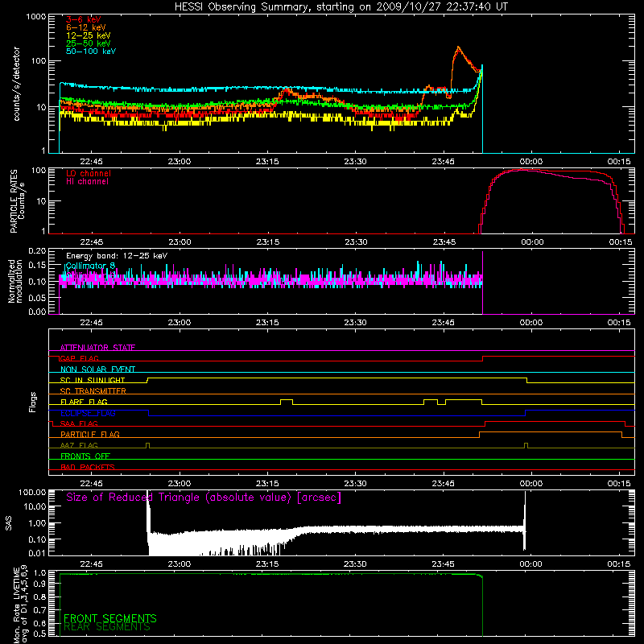Click the long FLARE FLAG pulse before 23:52
This screenshot has height=644, width=644.
pyautogui.click(x=464, y=400)
